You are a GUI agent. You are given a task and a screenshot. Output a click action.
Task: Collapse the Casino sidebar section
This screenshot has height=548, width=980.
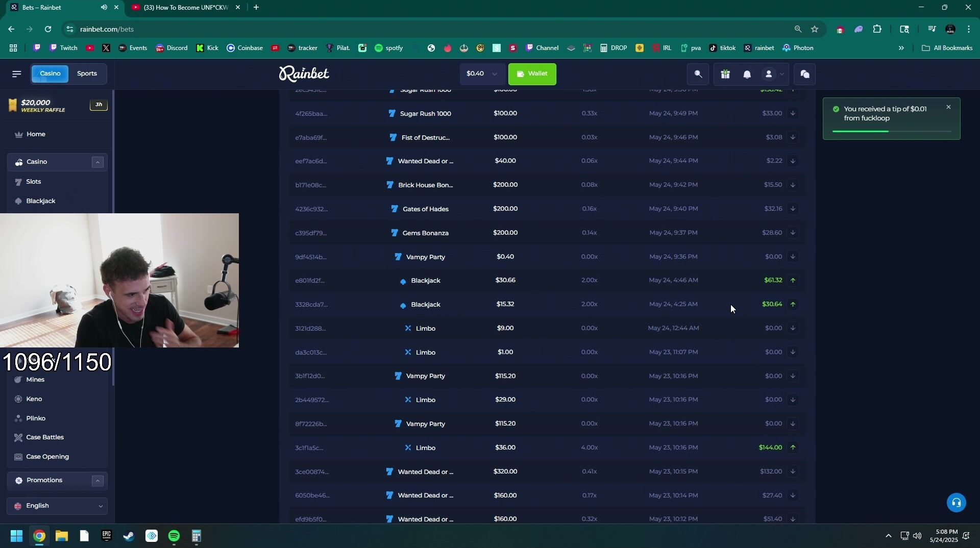[97, 162]
